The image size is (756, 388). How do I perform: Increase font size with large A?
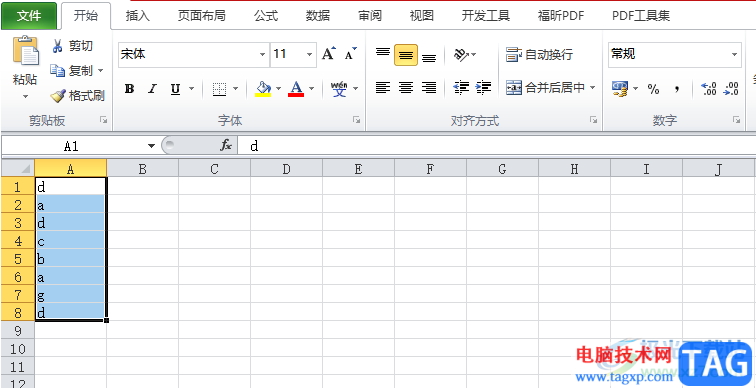click(329, 54)
